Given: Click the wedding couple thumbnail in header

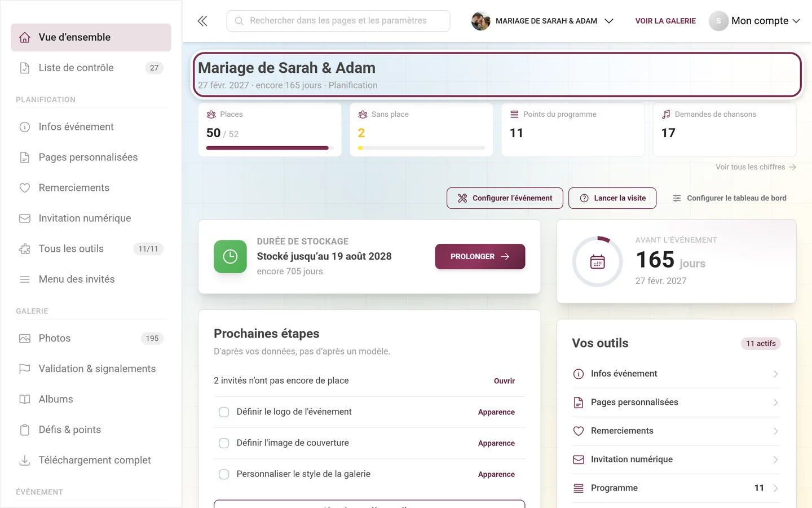Looking at the screenshot, I should (x=480, y=21).
